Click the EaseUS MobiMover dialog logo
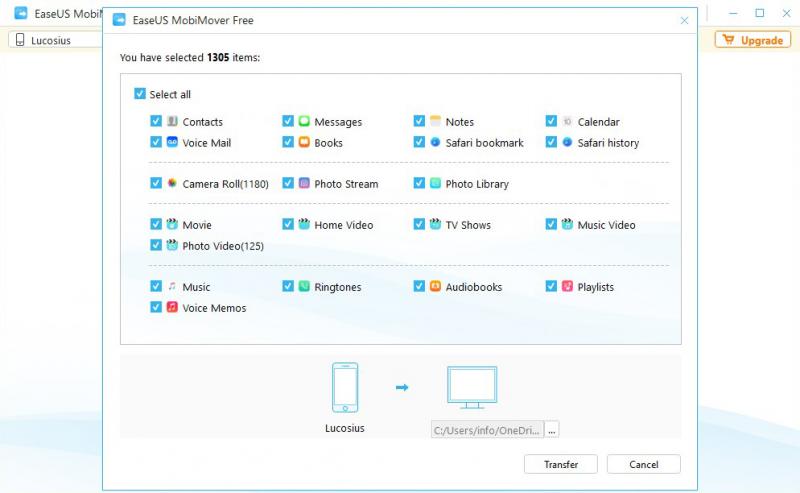 click(x=119, y=20)
